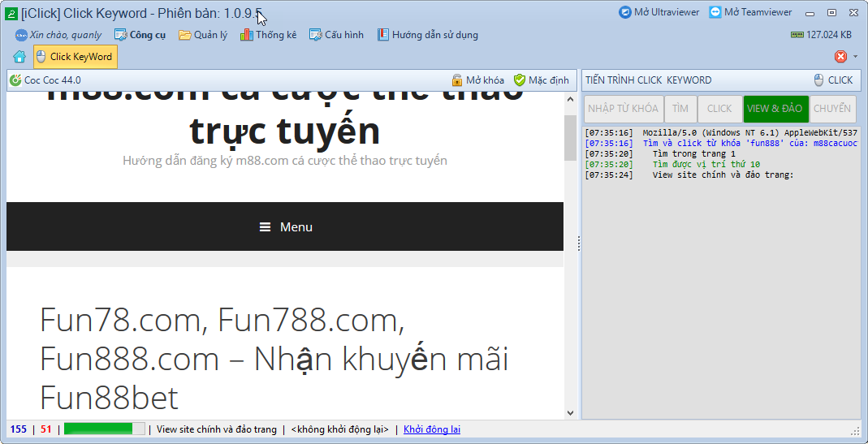
Task: Click the trực tuyến site title
Action: click(x=284, y=131)
